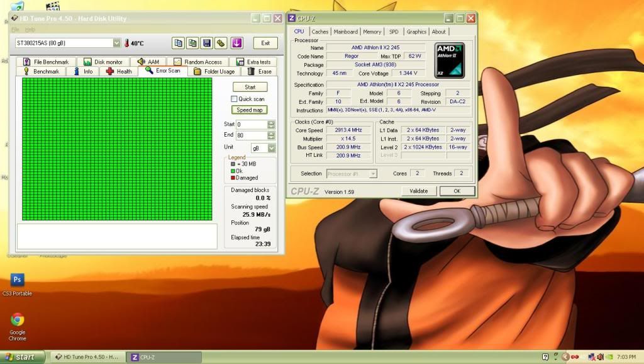Click the Start position input field
The image size is (644, 364).
pyautogui.click(x=252, y=124)
